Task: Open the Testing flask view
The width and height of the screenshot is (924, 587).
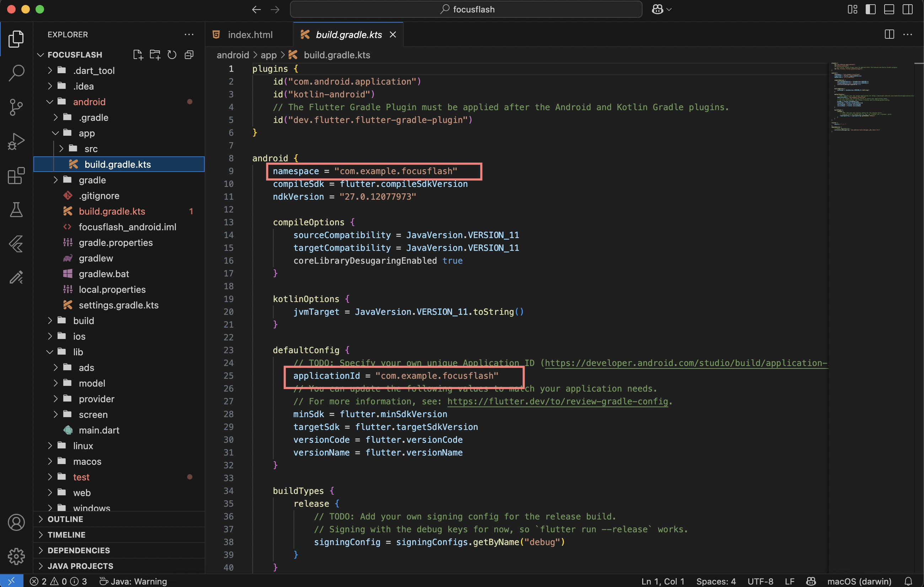Action: click(16, 210)
